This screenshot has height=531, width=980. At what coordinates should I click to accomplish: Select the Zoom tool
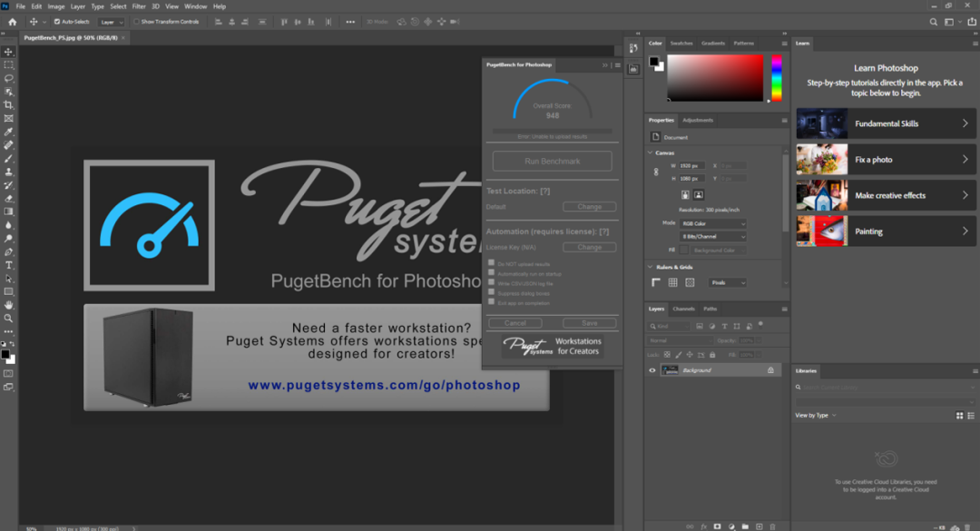coord(9,319)
